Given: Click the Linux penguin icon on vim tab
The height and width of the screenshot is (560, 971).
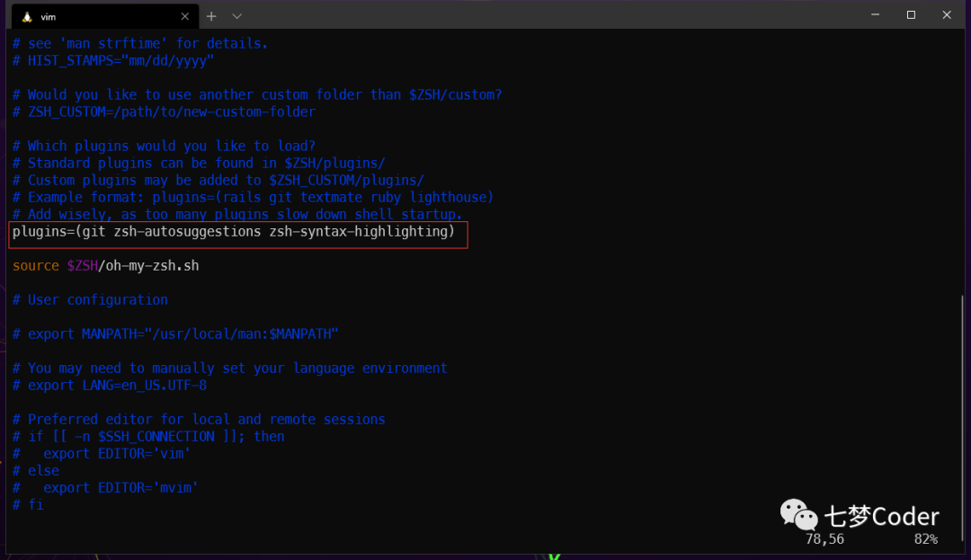Looking at the screenshot, I should [27, 17].
